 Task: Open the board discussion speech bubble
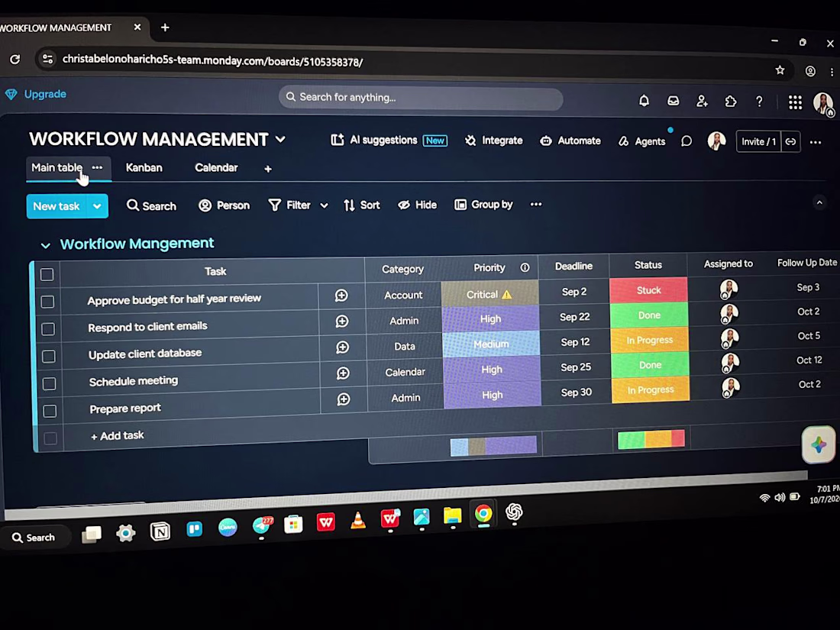tap(687, 141)
